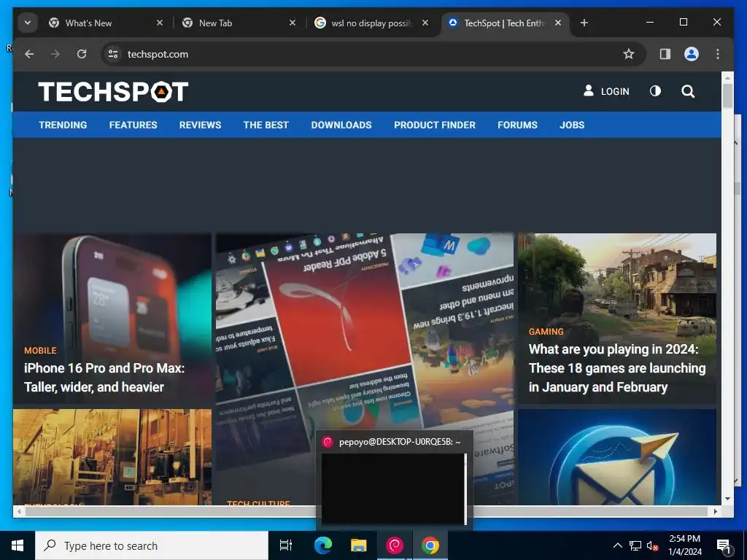Open THE BEST section
The width and height of the screenshot is (747, 560).
[266, 125]
